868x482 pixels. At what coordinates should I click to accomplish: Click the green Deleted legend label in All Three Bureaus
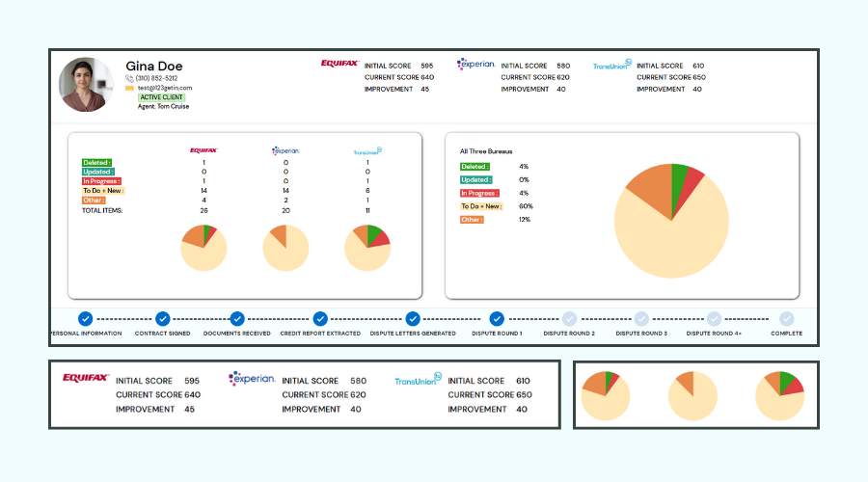(475, 167)
